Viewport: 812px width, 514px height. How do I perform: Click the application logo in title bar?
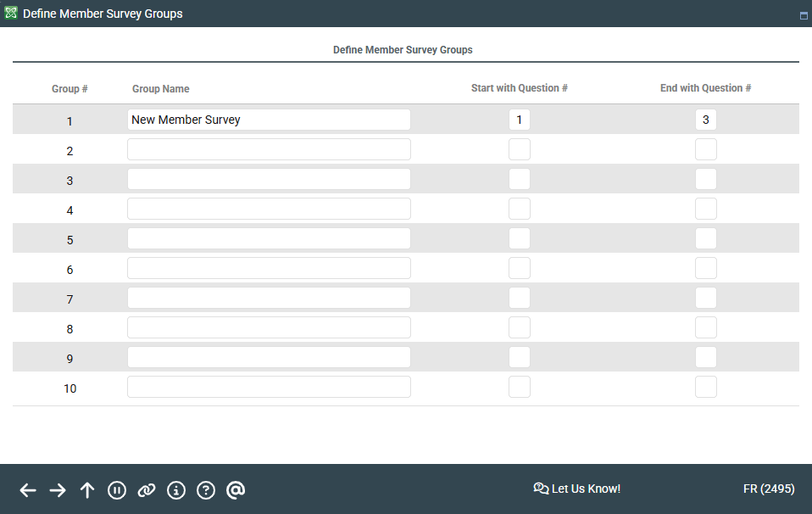(x=11, y=14)
